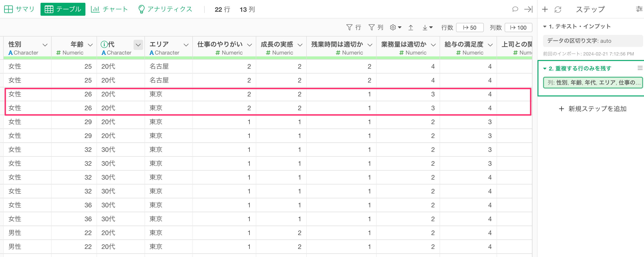Collapse step 2 重複する行のみを残す
This screenshot has height=257, width=644.
click(545, 68)
